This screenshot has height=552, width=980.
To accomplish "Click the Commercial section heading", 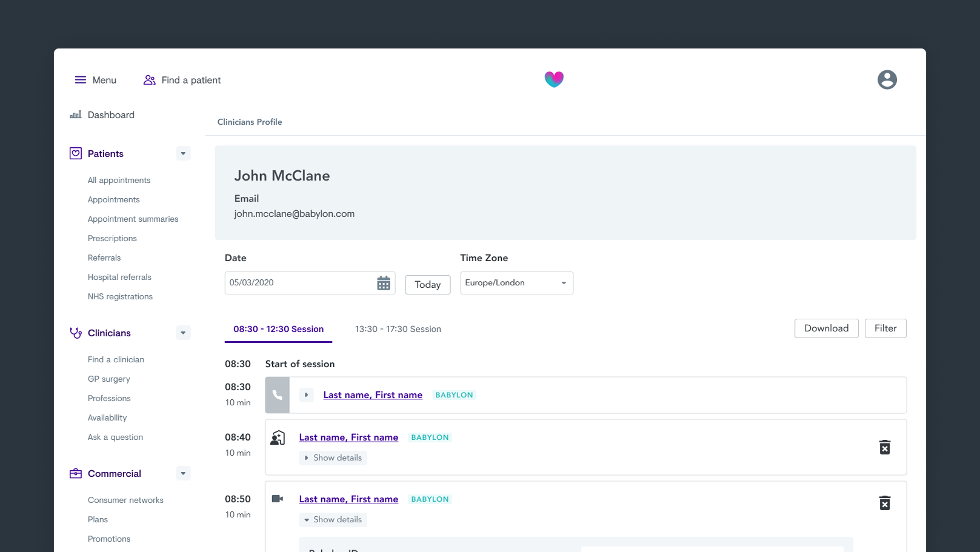I will click(115, 473).
